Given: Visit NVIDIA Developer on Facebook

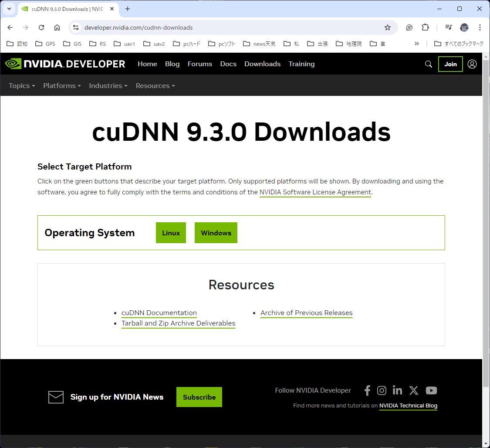Looking at the screenshot, I should [x=367, y=390].
